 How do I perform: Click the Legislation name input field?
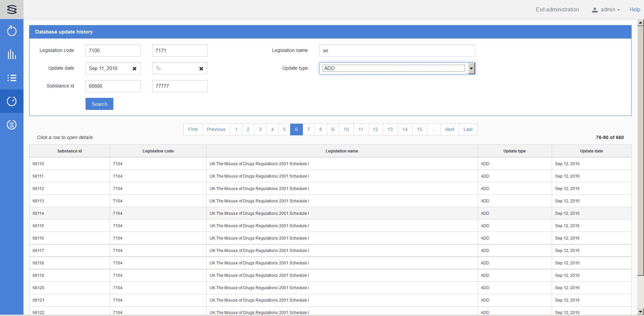coord(397,51)
